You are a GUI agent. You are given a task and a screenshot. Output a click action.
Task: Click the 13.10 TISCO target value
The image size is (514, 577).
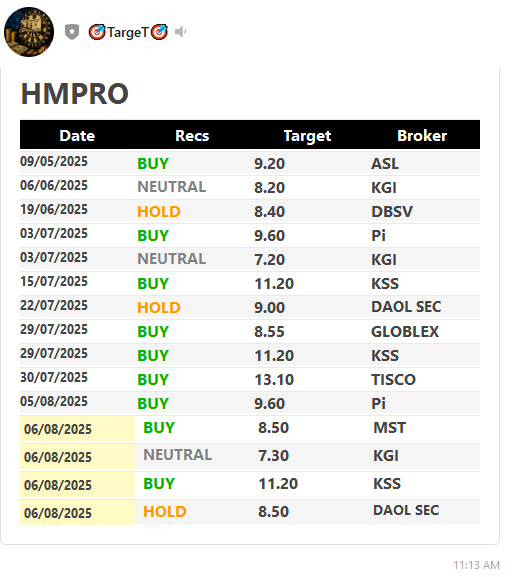point(274,380)
